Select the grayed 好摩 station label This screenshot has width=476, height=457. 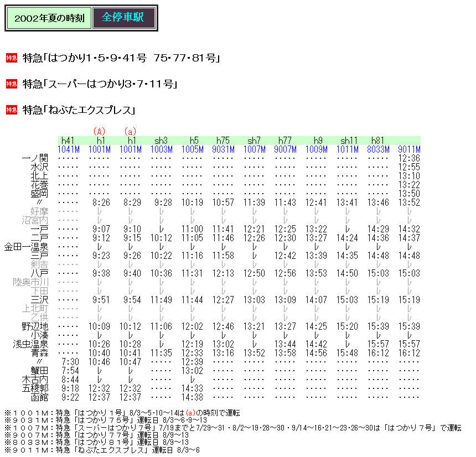[39, 211]
